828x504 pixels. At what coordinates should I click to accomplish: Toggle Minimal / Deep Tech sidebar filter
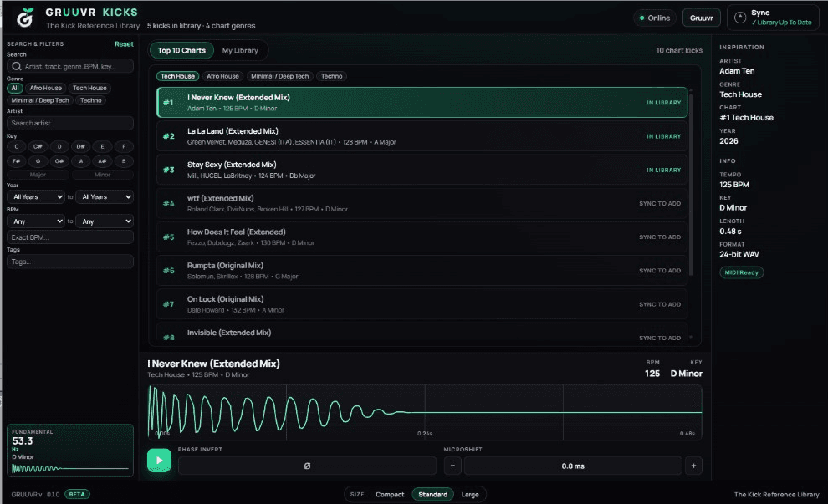40,100
